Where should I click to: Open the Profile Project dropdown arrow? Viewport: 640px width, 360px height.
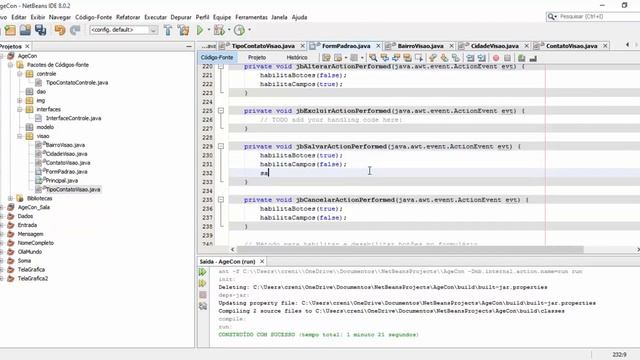tap(249, 30)
